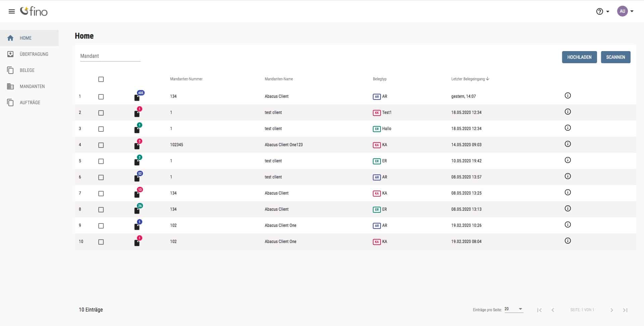The height and width of the screenshot is (326, 644).
Task: Open Belege in sidebar
Action: click(x=29, y=70)
